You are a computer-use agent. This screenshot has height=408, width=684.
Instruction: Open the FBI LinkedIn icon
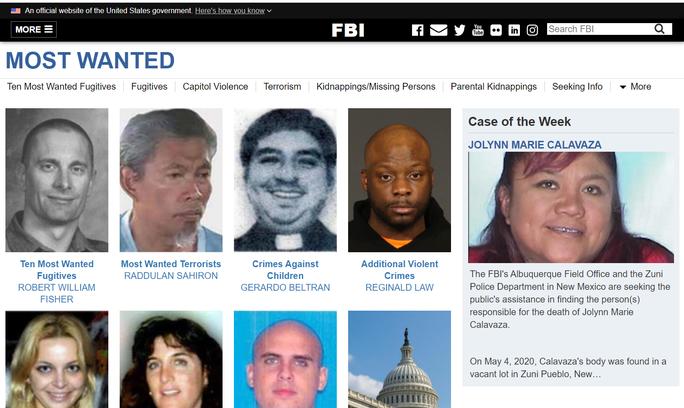514,30
